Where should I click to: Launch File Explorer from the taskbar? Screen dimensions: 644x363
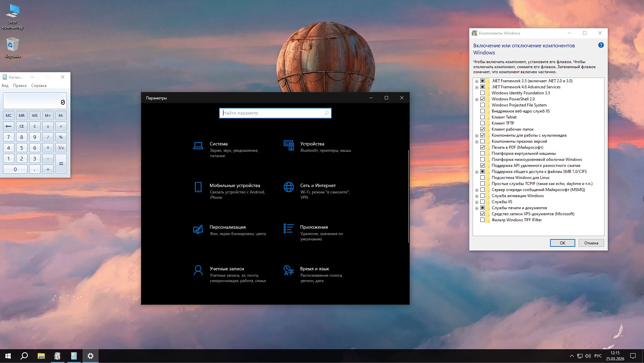(41, 356)
